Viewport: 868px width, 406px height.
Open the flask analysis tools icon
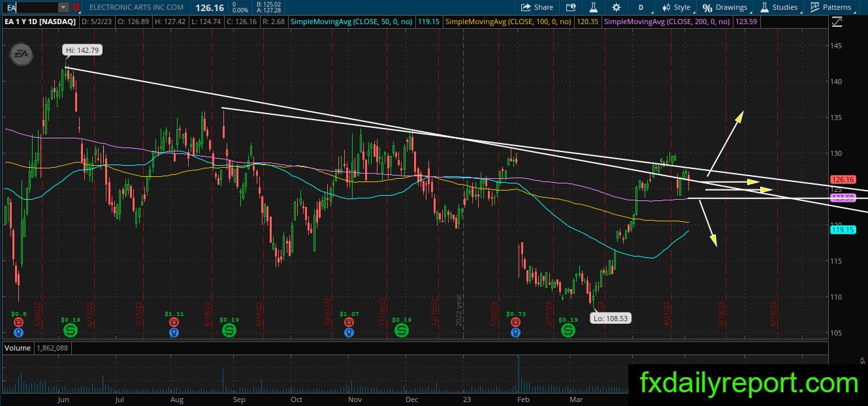[594, 7]
